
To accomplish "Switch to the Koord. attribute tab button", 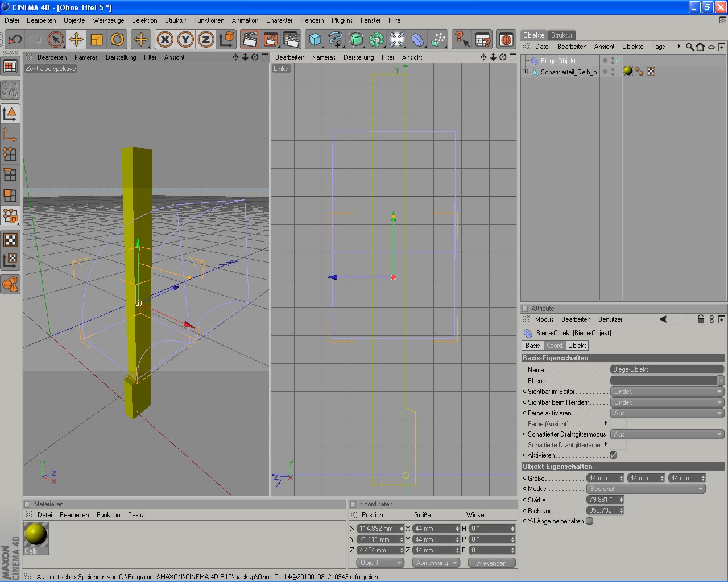I will (555, 346).
